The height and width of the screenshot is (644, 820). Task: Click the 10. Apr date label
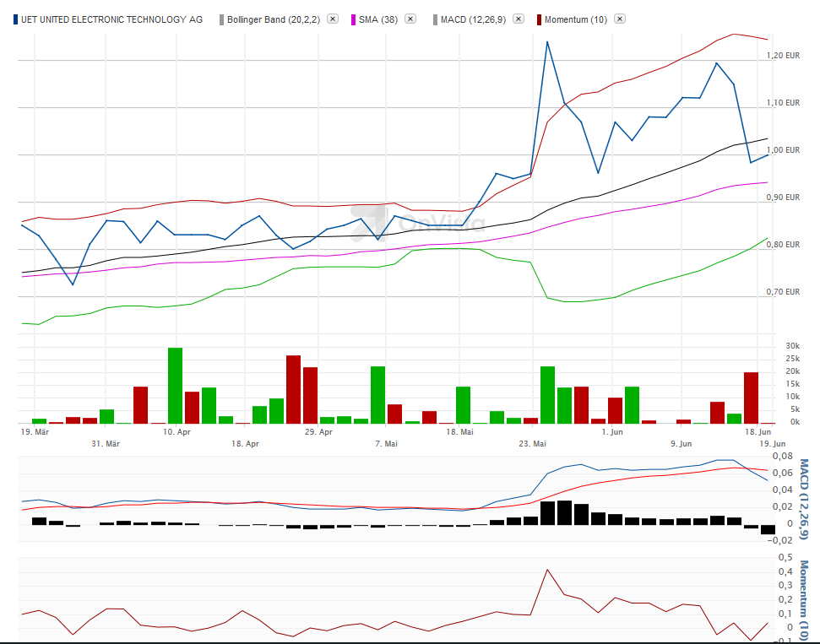point(176,432)
